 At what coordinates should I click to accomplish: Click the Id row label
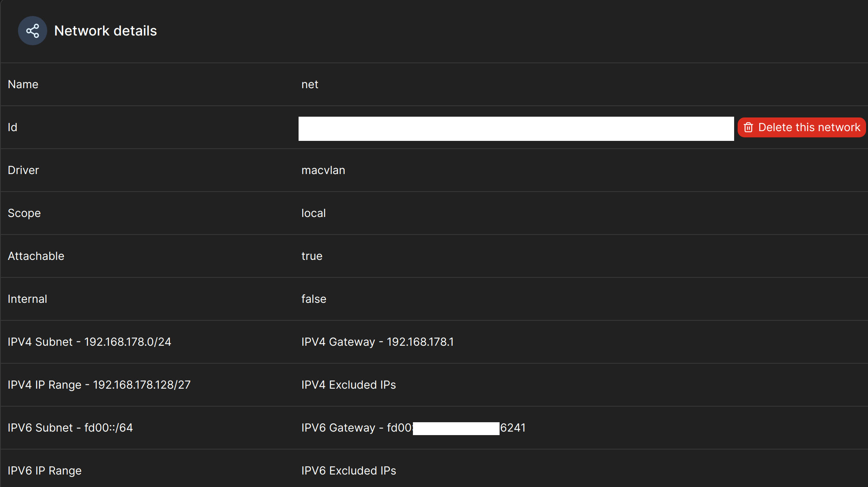tap(12, 127)
